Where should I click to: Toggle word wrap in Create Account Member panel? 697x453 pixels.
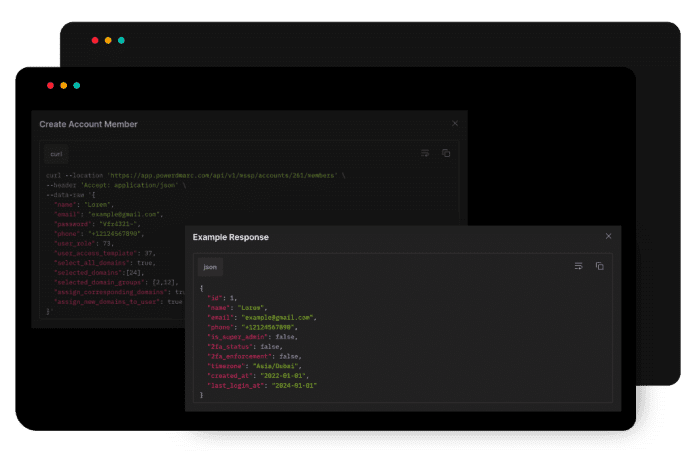425,153
